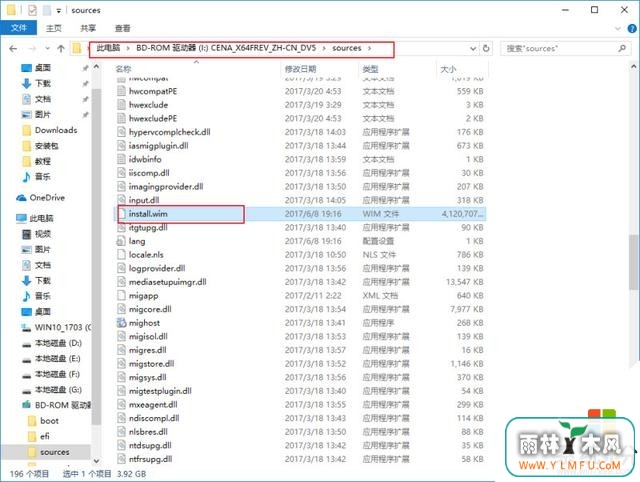This screenshot has width=640, height=482.
Task: Go up one folder level
Action: click(61, 49)
